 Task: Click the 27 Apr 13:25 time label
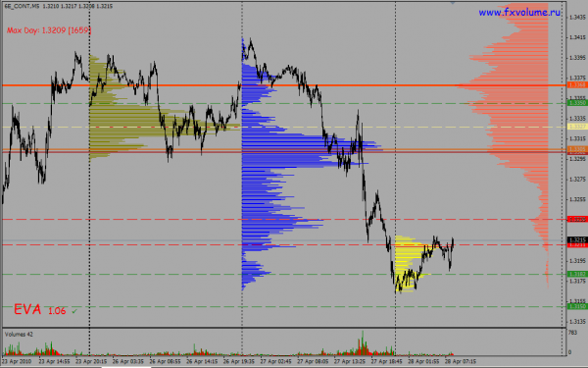[x=350, y=361]
